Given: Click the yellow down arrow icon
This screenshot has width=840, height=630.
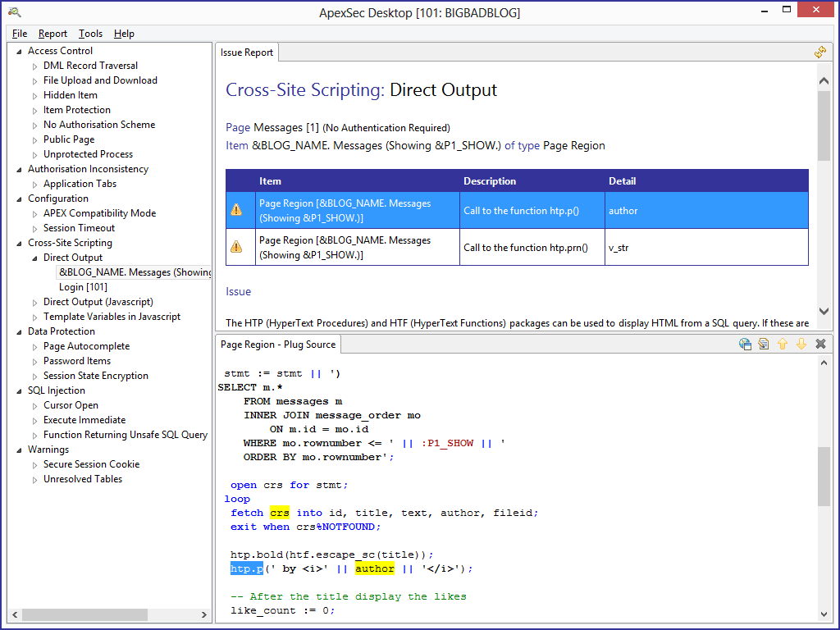Looking at the screenshot, I should (801, 345).
